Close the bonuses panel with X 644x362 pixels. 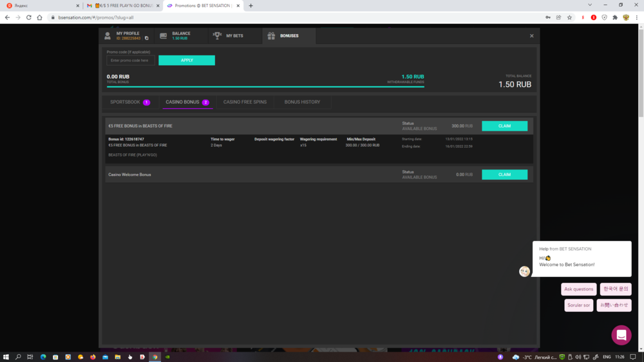coord(531,36)
